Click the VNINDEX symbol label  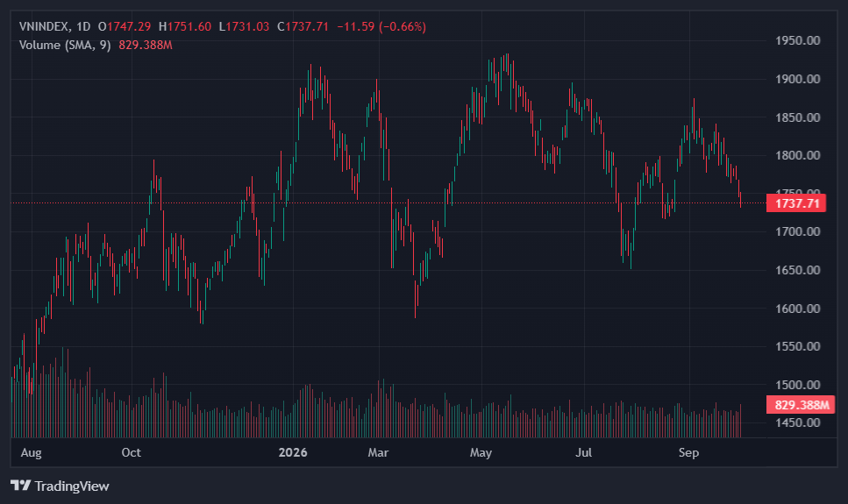click(44, 26)
